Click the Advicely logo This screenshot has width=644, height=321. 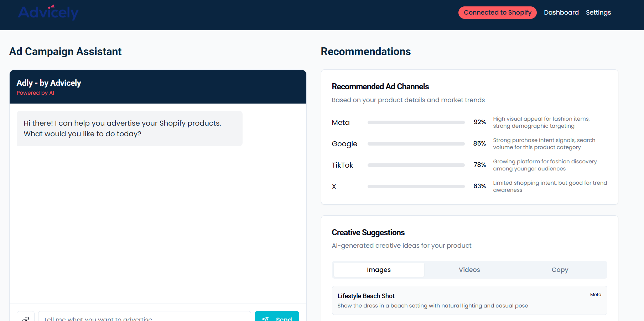48,12
